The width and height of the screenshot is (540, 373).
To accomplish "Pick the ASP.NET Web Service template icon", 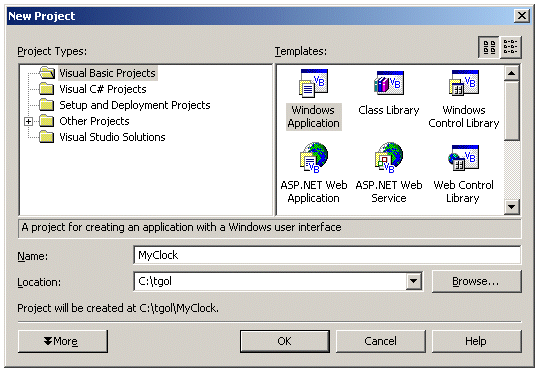I will 389,158.
